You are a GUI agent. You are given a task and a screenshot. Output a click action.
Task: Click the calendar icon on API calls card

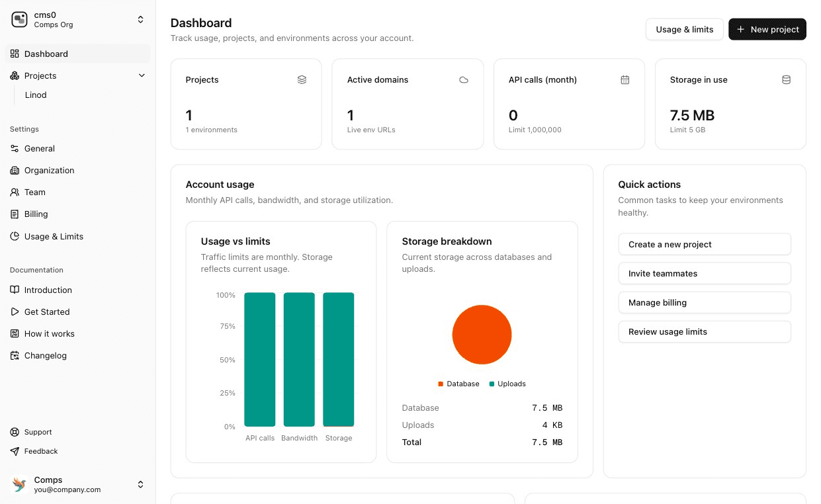point(625,79)
